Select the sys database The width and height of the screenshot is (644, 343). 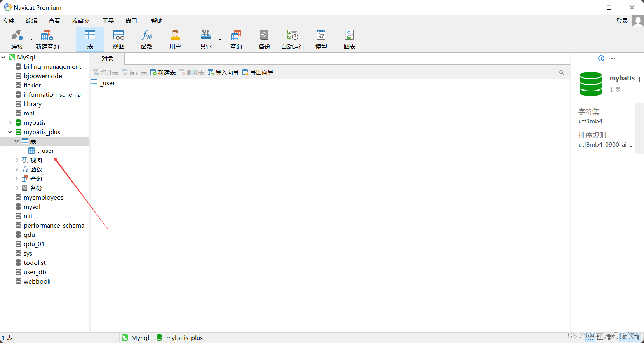(x=28, y=253)
